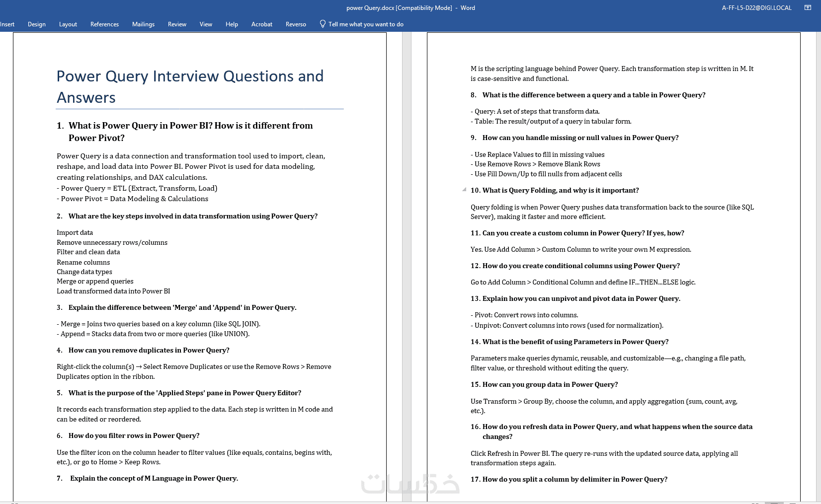Click the line 'Power Query = ETL (Extract, Transform, Load)'
Screen dimensions: 821x504
coord(137,188)
